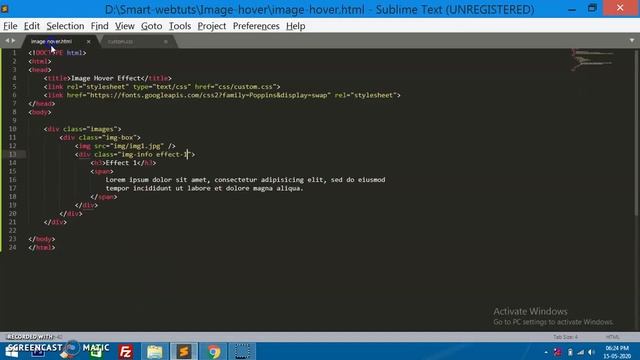This screenshot has height=360, width=640.
Task: Click the Sublime Text title bar icon
Action: [5, 9]
